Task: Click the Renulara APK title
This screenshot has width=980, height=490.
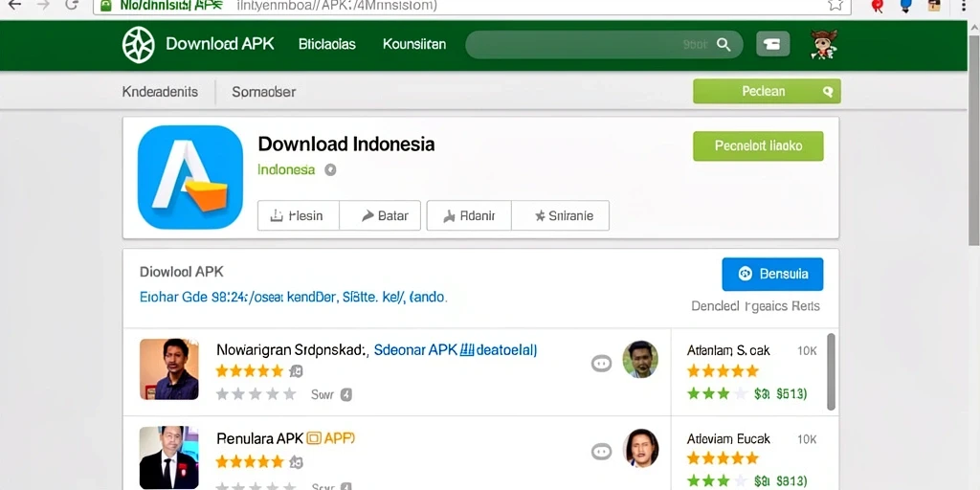Action: pyautogui.click(x=260, y=438)
